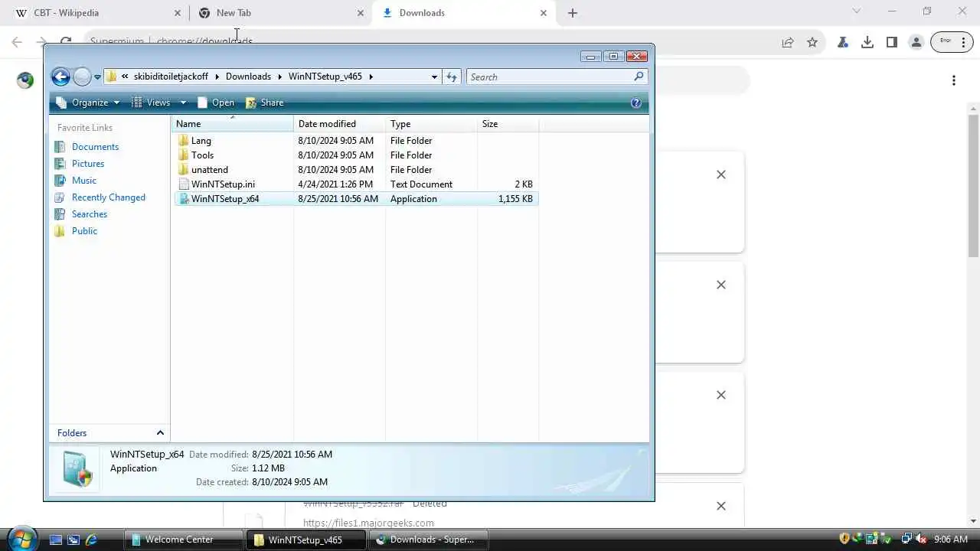Open the browser downloads toolbar icon
Screen dimensions: 980x551
(867, 43)
